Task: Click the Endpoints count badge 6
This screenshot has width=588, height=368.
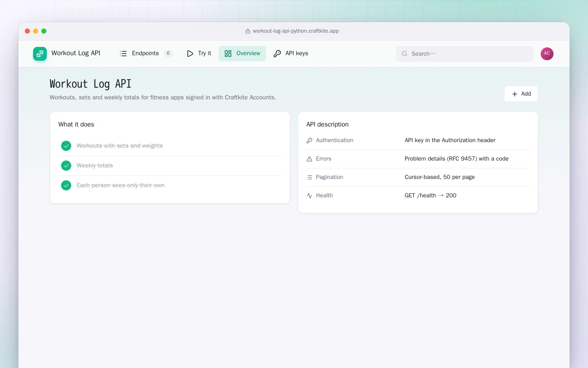Action: [x=168, y=53]
